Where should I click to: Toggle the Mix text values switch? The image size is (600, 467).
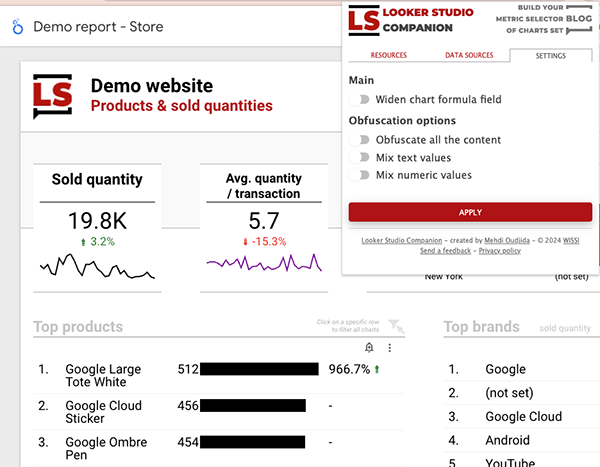click(x=359, y=157)
